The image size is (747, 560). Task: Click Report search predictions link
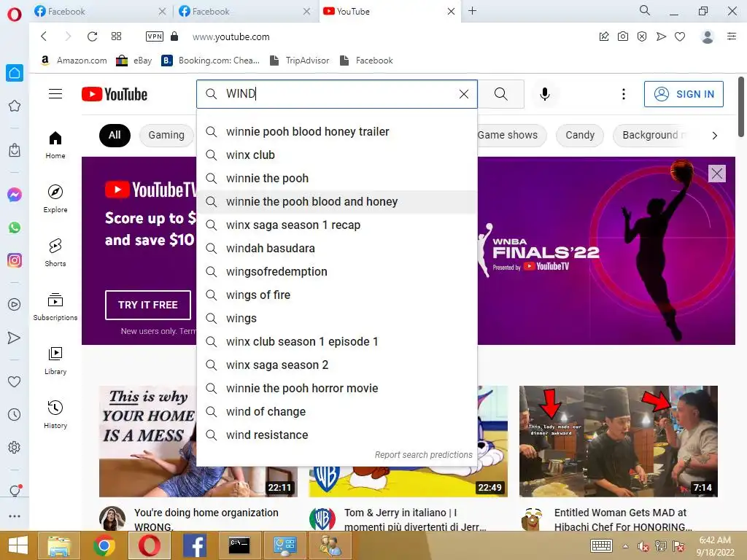[x=424, y=455]
